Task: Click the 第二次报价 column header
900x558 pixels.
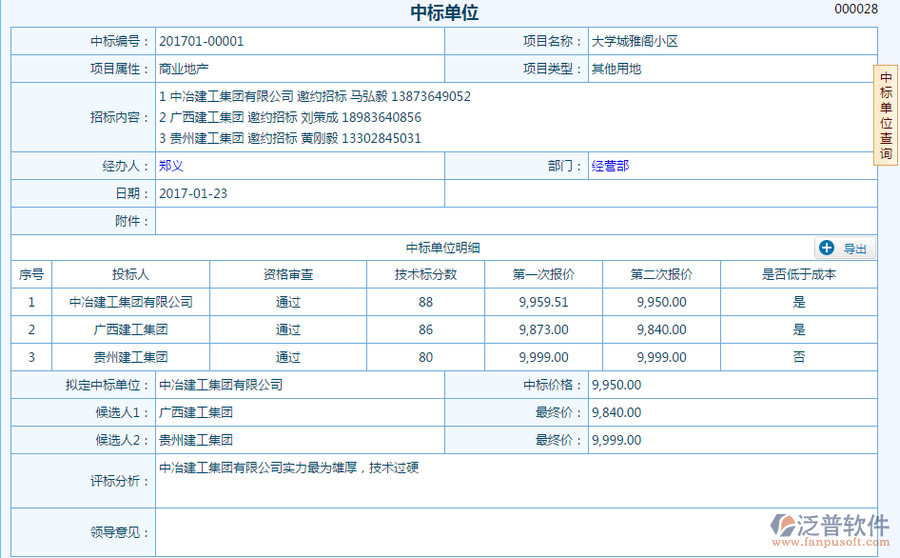Action: [x=661, y=274]
